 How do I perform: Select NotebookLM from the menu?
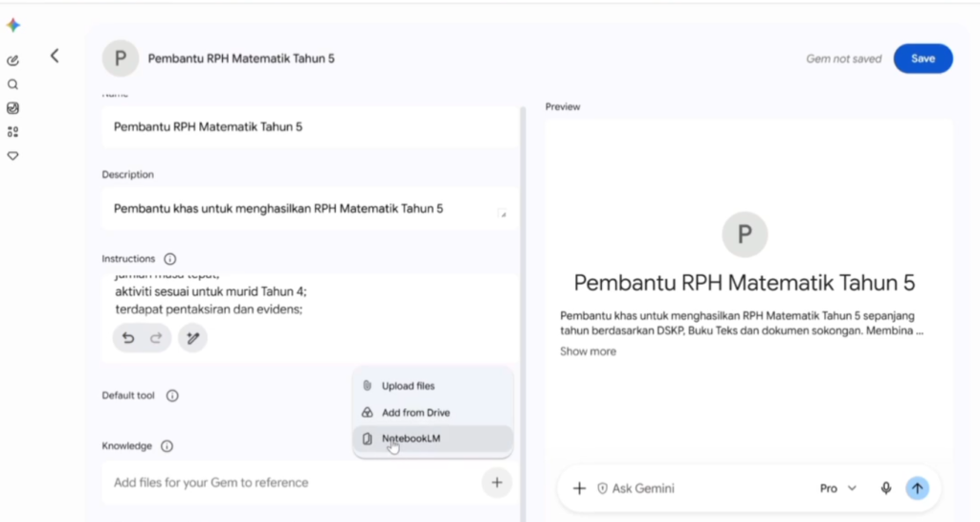pos(433,439)
